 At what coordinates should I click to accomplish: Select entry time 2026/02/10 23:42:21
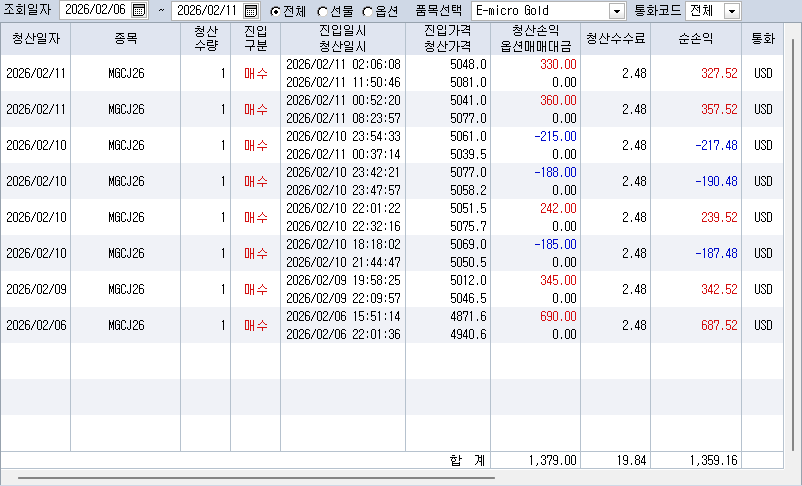click(x=343, y=172)
